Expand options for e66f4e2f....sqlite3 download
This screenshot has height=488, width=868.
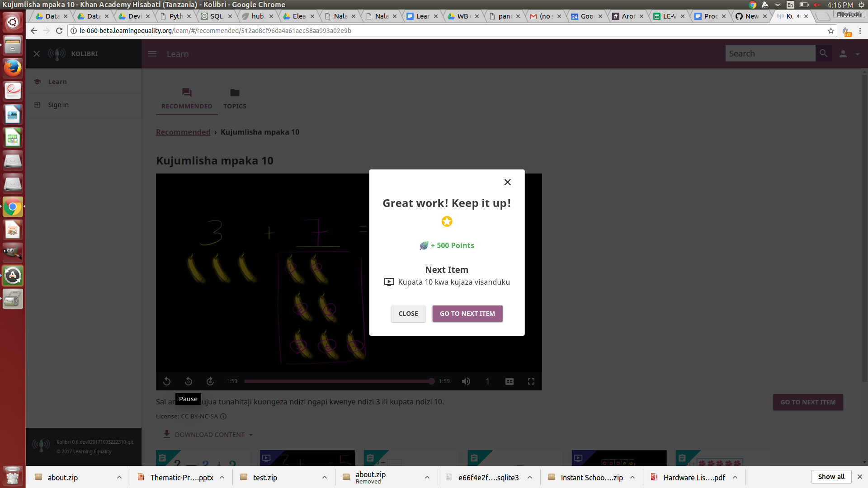pyautogui.click(x=530, y=478)
